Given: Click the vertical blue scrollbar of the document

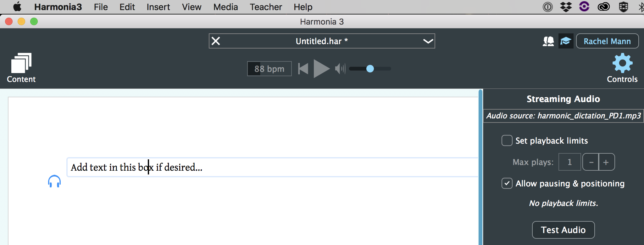Looking at the screenshot, I should [480, 167].
